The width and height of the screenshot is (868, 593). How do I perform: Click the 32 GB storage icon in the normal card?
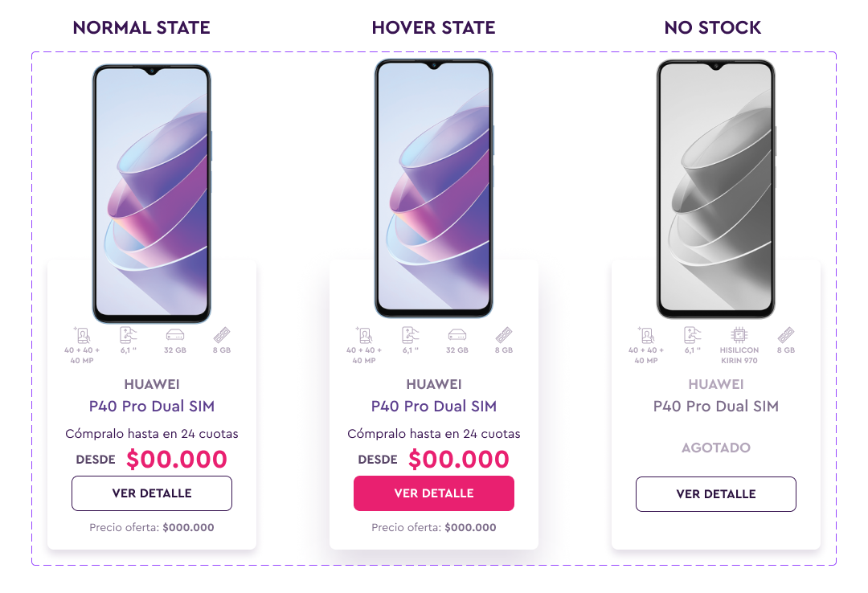pyautogui.click(x=175, y=335)
